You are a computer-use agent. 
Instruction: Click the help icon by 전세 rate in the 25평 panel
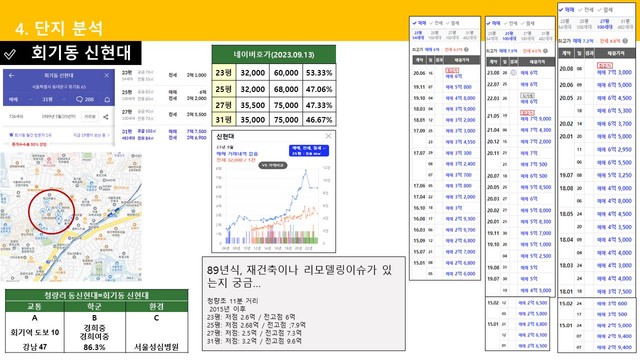point(545,51)
